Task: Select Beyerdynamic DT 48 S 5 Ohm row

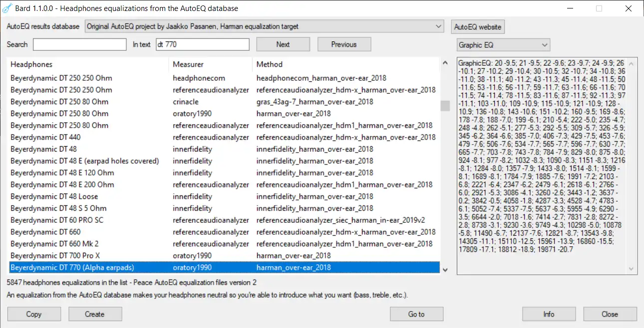Action: coord(224,208)
